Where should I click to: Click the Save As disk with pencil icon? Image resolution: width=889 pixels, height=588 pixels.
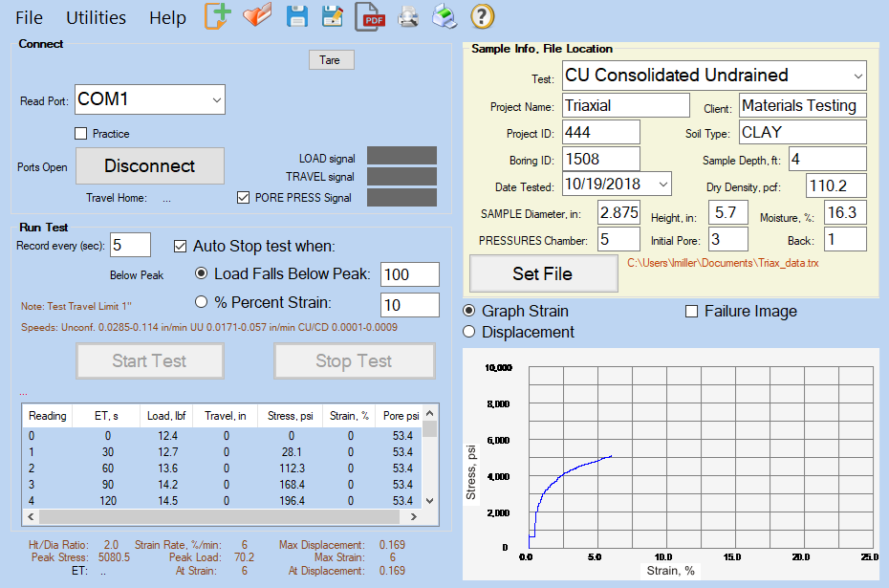coord(333,16)
